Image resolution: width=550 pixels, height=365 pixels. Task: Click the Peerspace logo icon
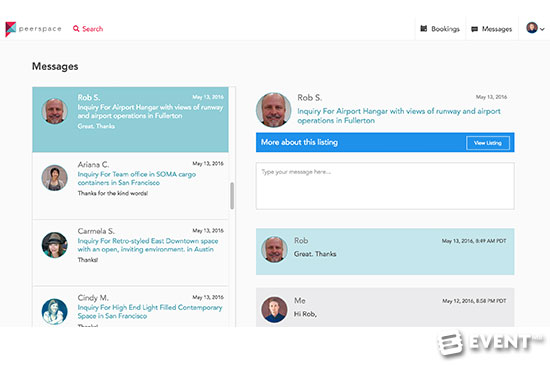point(11,29)
